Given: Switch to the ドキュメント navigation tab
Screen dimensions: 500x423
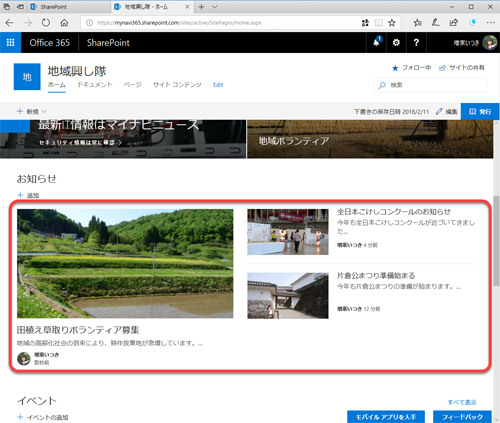Looking at the screenshot, I should coord(95,85).
